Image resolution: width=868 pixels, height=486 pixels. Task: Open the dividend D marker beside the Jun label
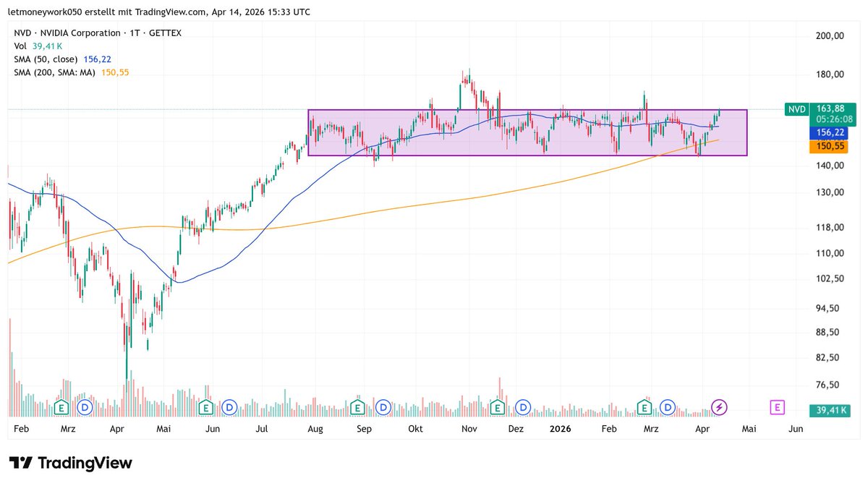point(229,408)
